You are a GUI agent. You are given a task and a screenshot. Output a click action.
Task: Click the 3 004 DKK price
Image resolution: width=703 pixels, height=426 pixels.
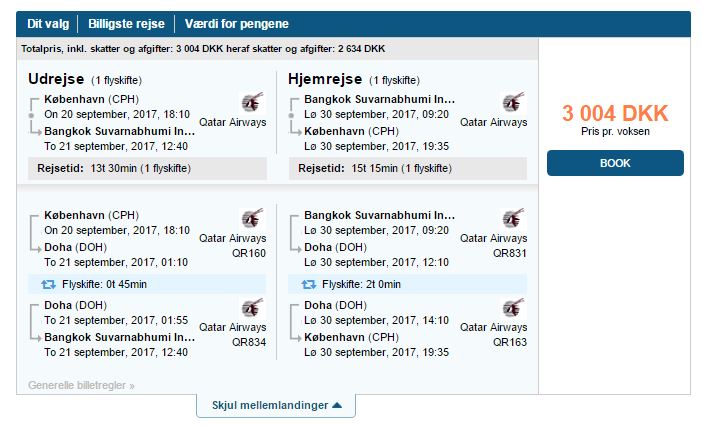pyautogui.click(x=614, y=114)
